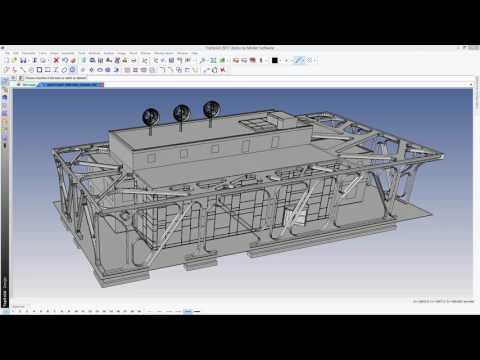
Task: Click the pink pencil icon starting the second toolbar row
Action: pos(6,70)
